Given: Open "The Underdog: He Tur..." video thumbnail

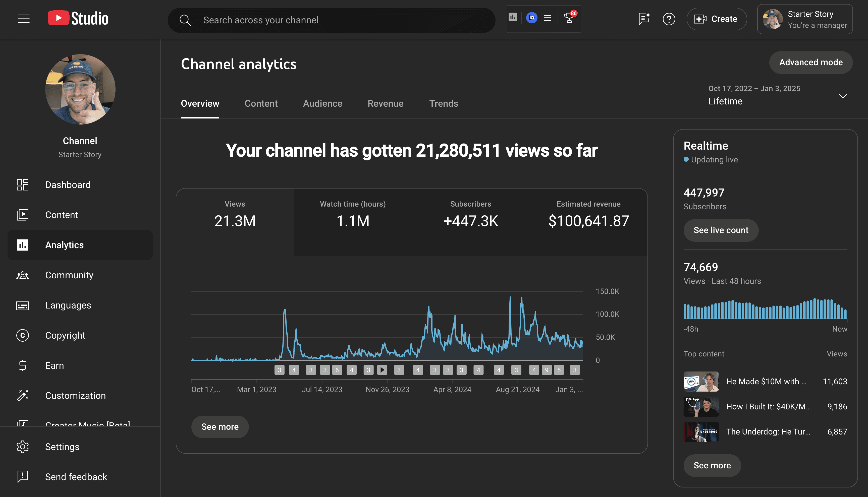Looking at the screenshot, I should tap(701, 432).
